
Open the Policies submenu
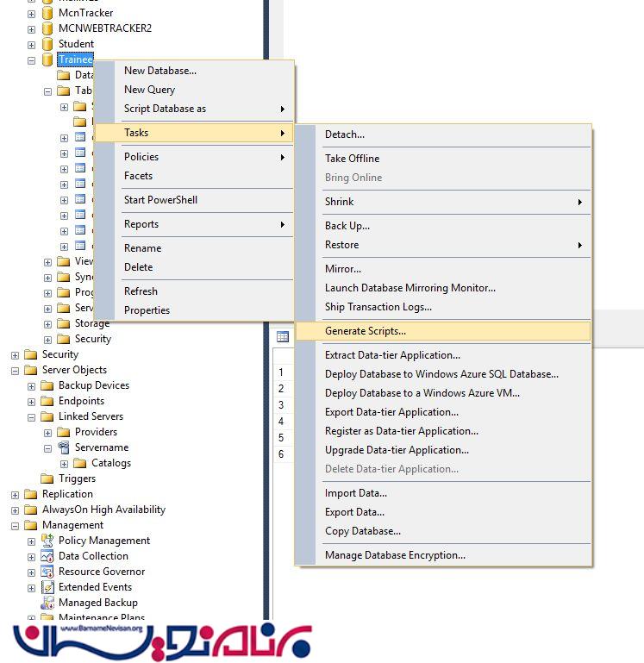tap(194, 157)
